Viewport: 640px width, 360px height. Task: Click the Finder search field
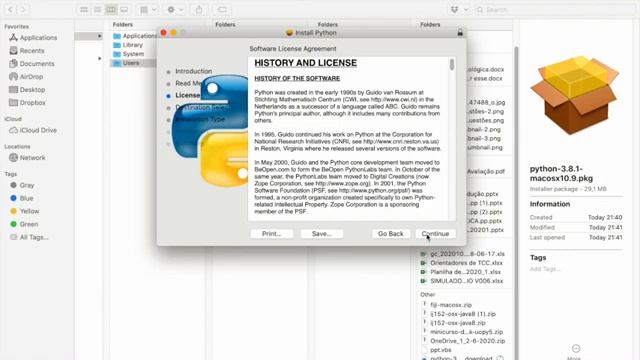555,9
